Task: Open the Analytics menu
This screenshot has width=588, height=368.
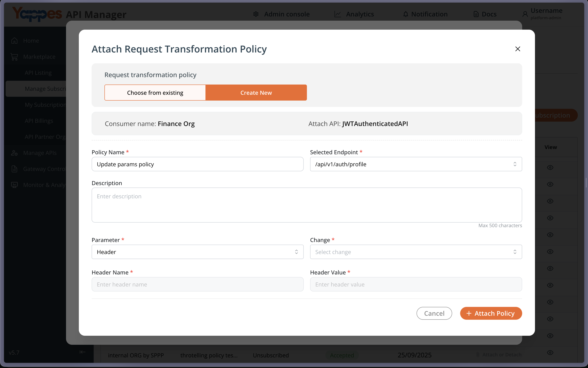Action: [360, 14]
